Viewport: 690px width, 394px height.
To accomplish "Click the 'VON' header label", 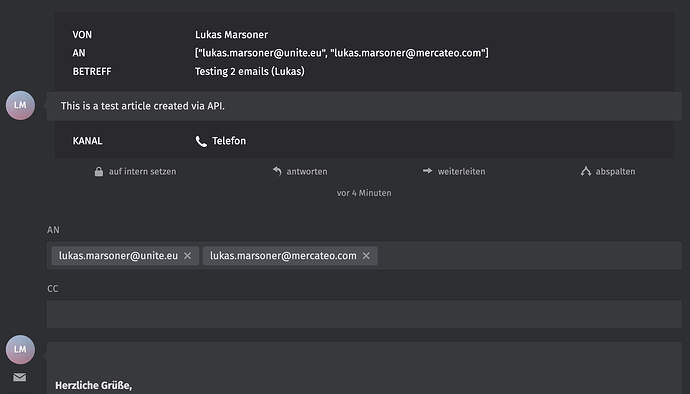I will pos(82,35).
